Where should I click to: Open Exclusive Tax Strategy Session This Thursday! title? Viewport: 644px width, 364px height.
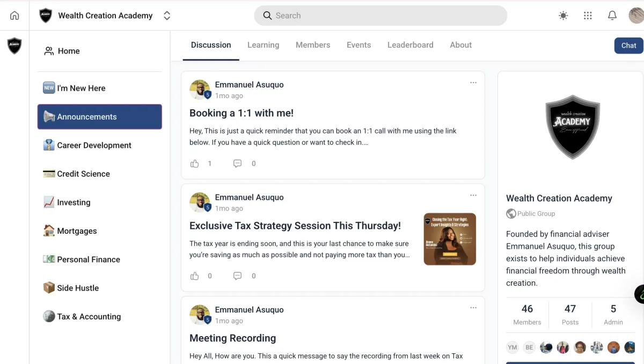[x=295, y=226]
